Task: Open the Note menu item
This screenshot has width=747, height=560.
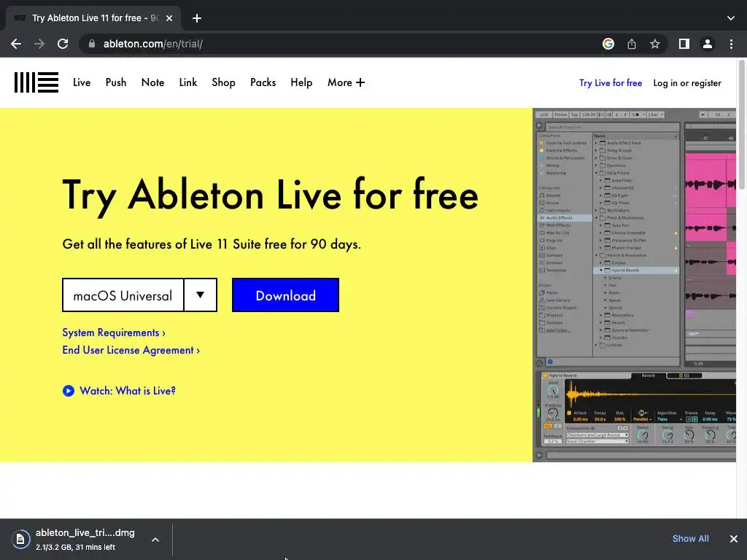Action: pyautogui.click(x=152, y=82)
